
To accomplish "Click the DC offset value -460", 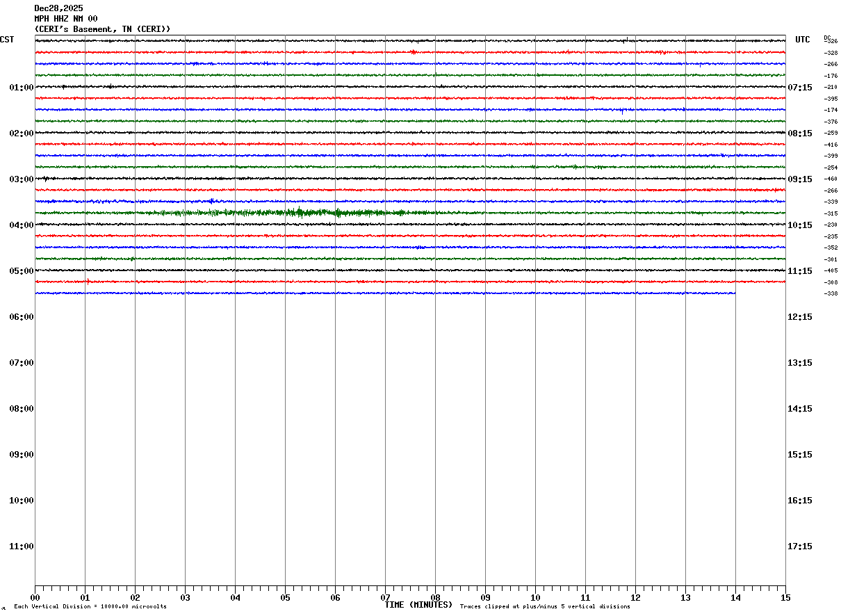I will (831, 179).
